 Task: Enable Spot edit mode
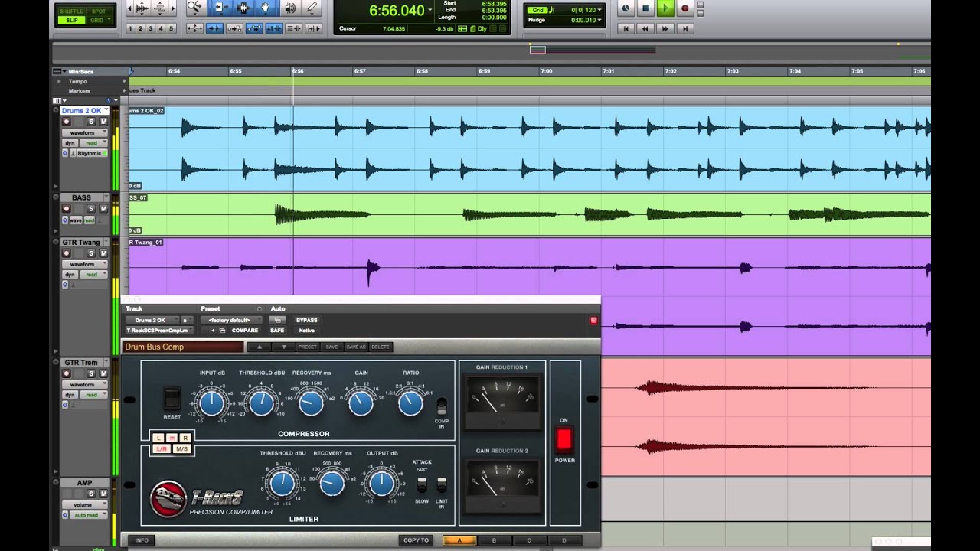pyautogui.click(x=99, y=11)
